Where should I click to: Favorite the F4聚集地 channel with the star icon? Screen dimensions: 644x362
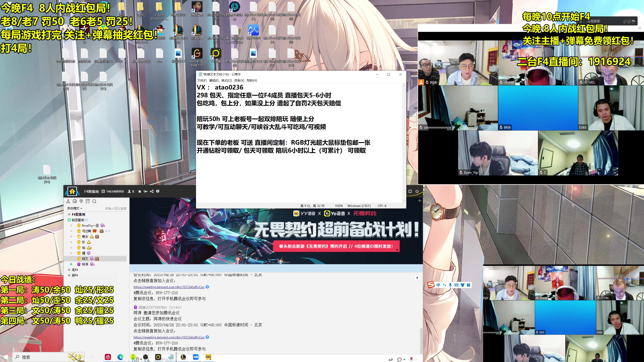pyautogui.click(x=140, y=191)
